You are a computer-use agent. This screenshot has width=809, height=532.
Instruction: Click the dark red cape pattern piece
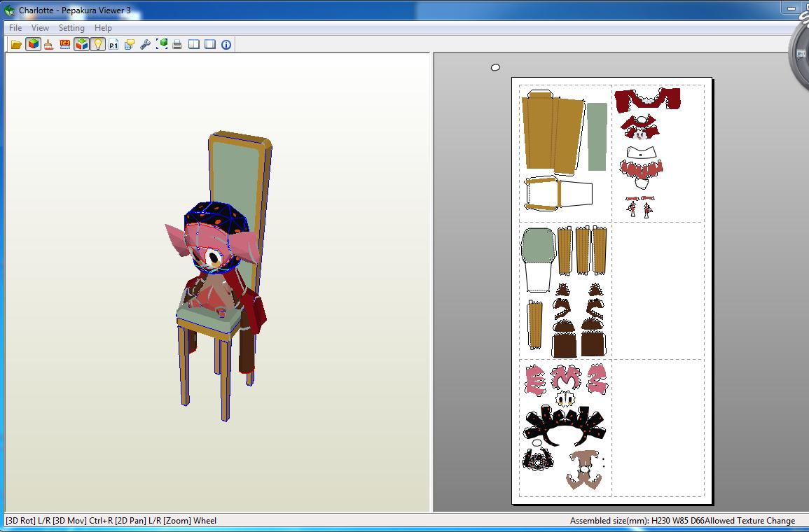point(647,99)
